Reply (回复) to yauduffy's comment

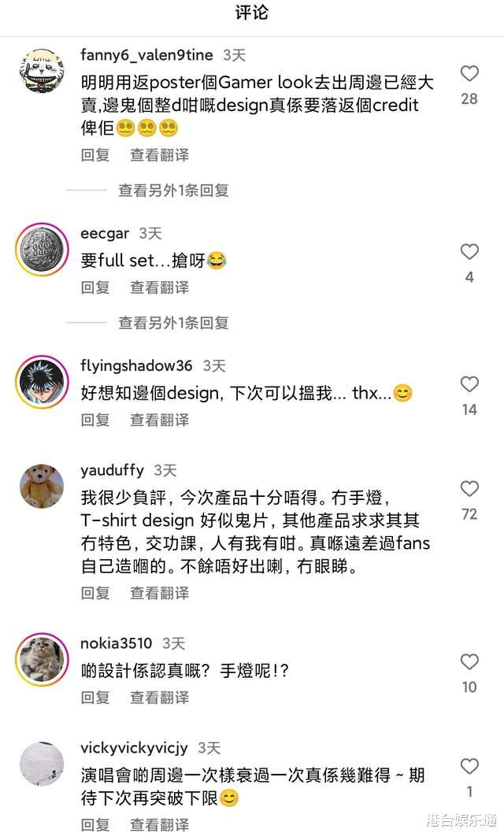95,593
